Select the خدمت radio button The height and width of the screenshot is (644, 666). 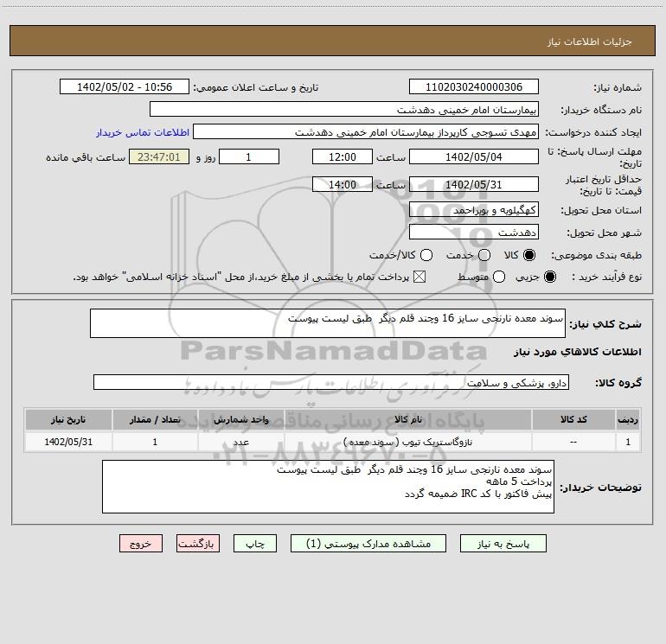pos(484,255)
